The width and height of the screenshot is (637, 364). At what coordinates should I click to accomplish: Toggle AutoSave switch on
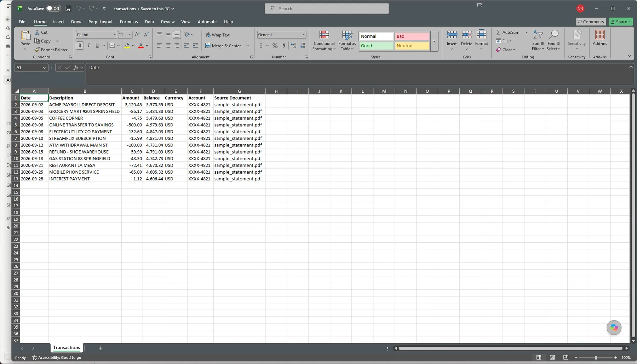pos(54,8)
